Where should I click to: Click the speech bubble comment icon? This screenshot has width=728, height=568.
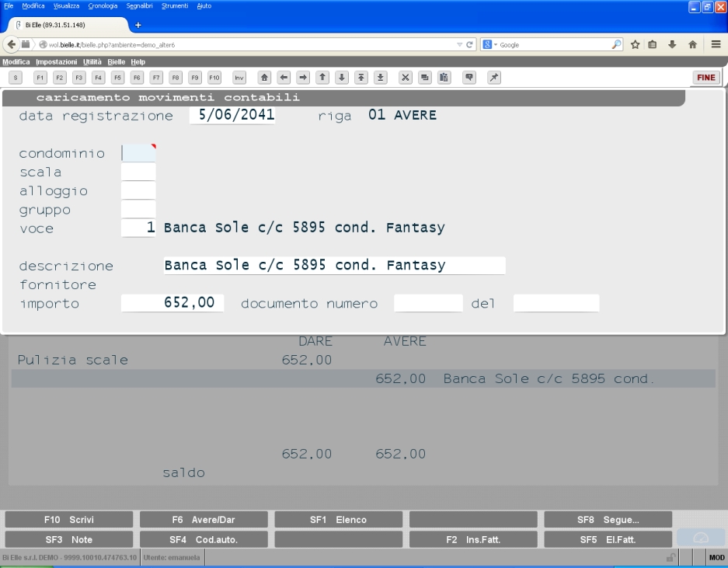[469, 78]
